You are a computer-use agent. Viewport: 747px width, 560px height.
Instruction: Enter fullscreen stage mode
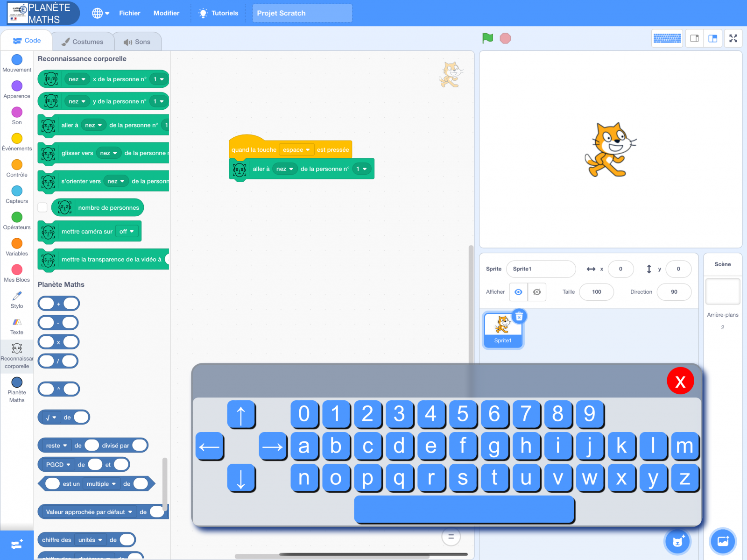733,38
